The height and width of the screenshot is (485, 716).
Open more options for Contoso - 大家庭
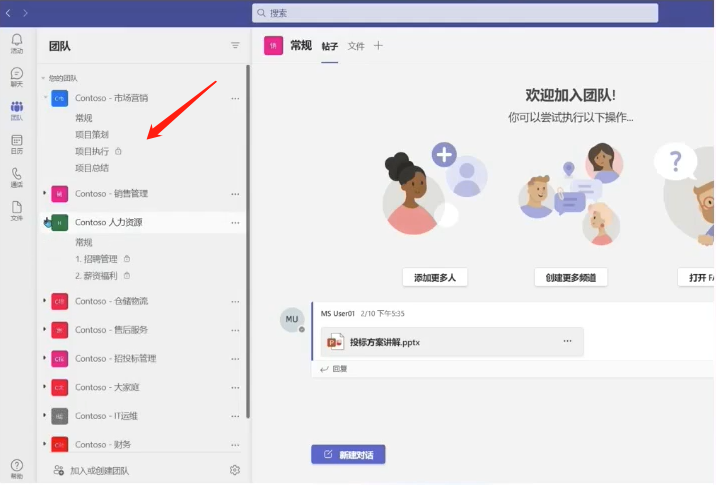pos(235,388)
